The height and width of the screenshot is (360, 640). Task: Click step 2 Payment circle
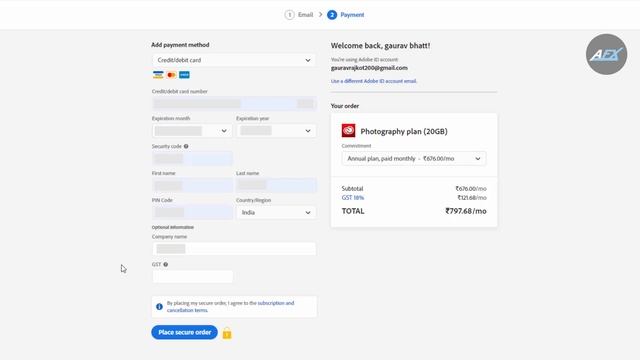(332, 15)
